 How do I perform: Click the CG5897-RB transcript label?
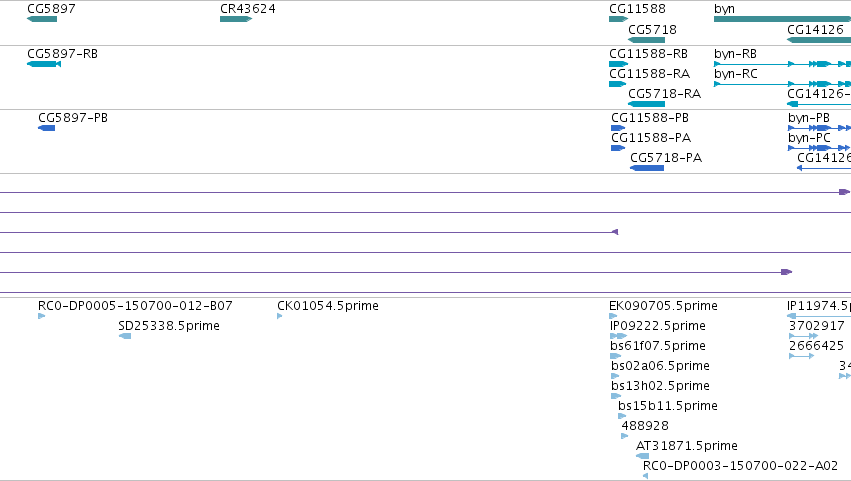coord(62,54)
